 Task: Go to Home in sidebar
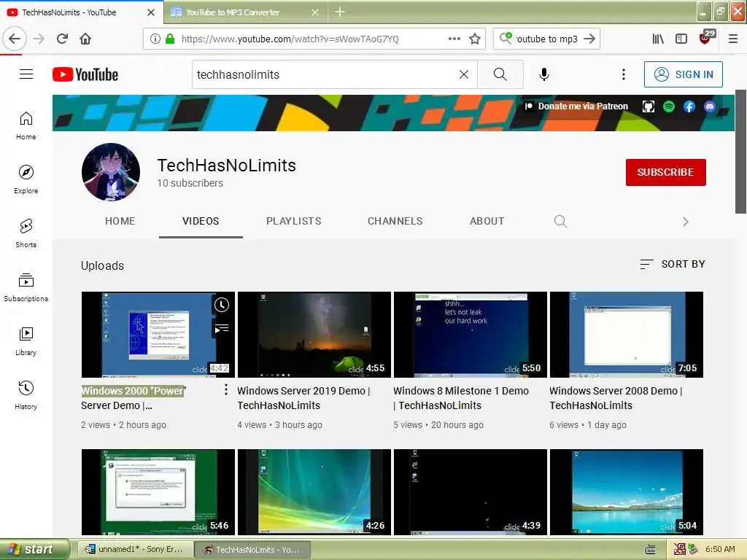pos(26,125)
